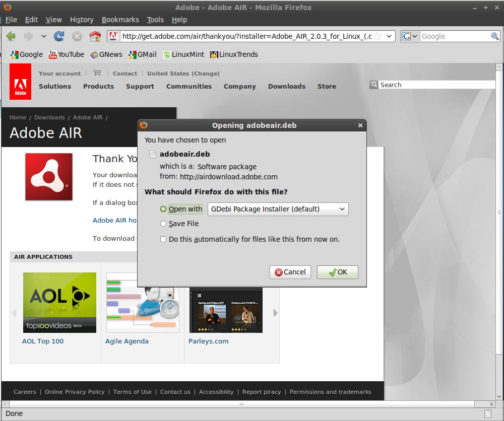Click the Terms of Use footer link
504x421 pixels.
pyautogui.click(x=133, y=392)
